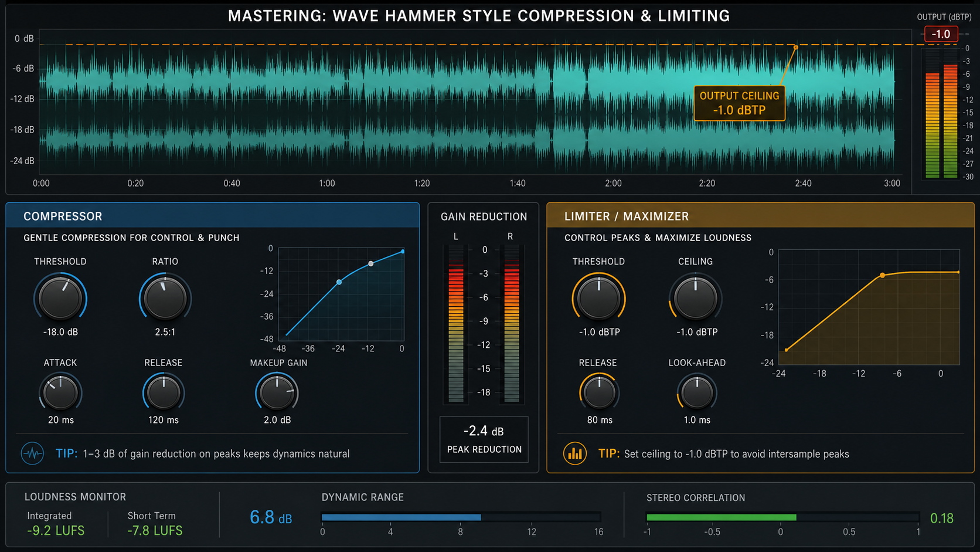Click the compressor Release knob
The height and width of the screenshot is (552, 980).
click(164, 392)
